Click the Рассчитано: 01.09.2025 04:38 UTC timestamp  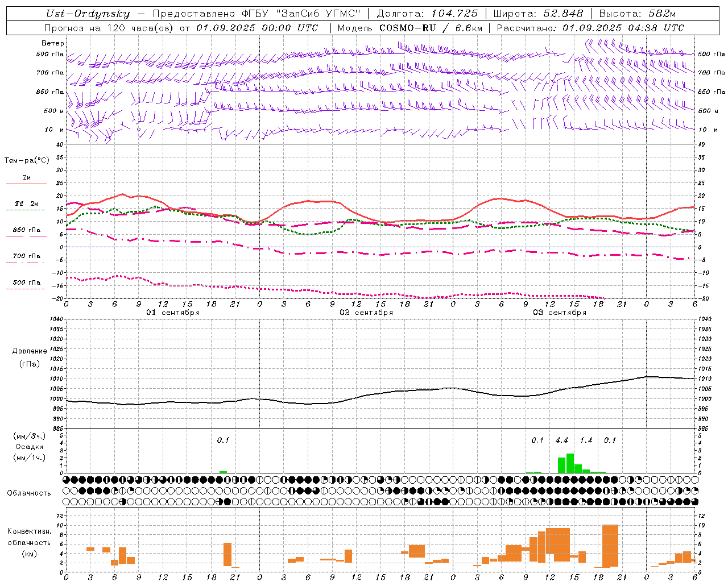(590, 28)
